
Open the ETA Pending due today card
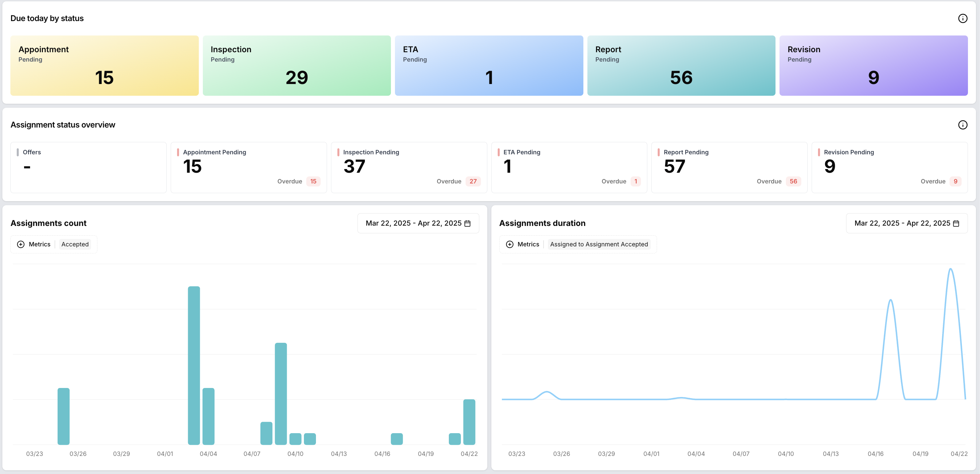(x=488, y=65)
